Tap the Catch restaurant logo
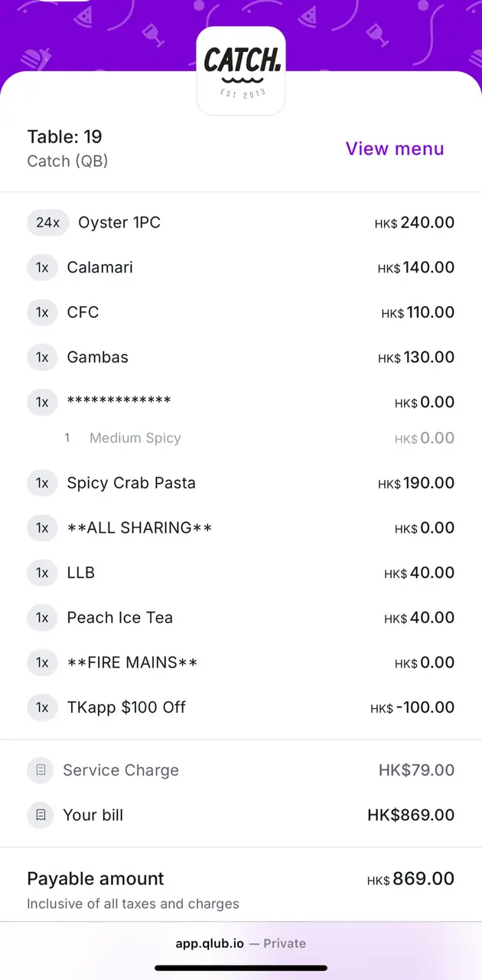 coord(241,70)
